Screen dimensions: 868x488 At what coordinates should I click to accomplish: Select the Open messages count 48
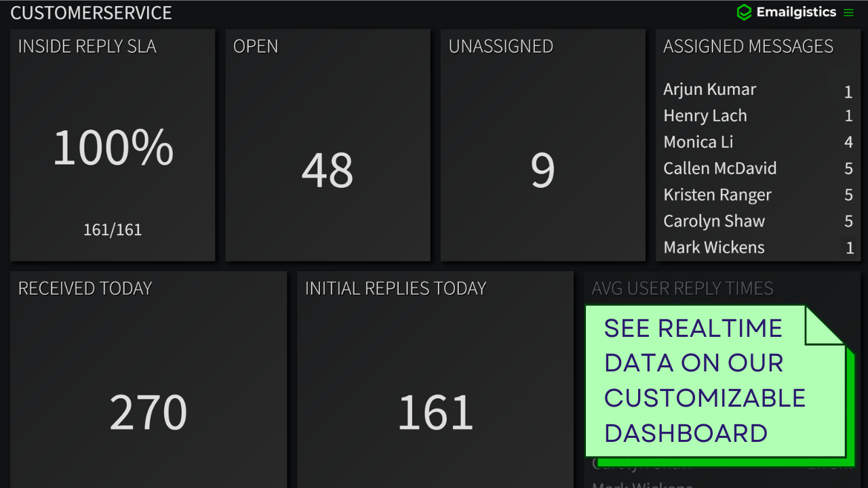tap(328, 170)
